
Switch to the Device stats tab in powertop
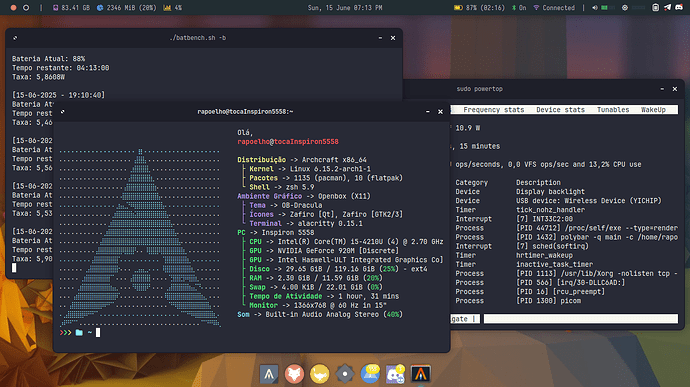pos(561,110)
